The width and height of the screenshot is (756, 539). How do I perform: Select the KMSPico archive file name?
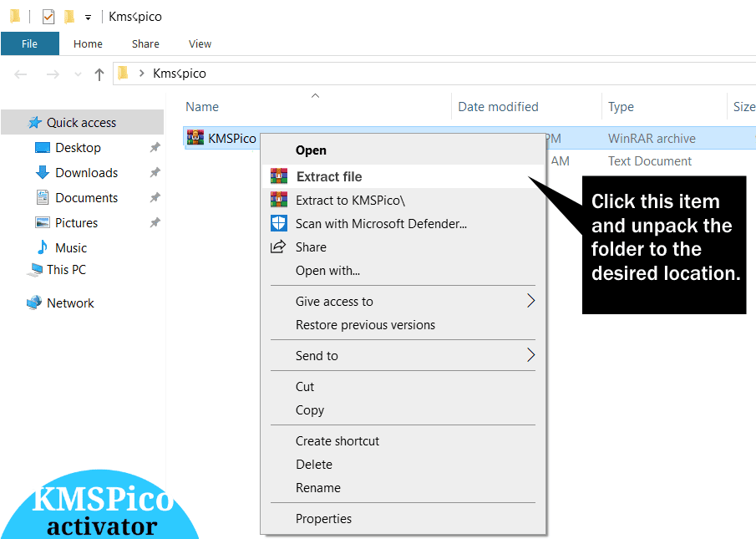click(x=232, y=139)
